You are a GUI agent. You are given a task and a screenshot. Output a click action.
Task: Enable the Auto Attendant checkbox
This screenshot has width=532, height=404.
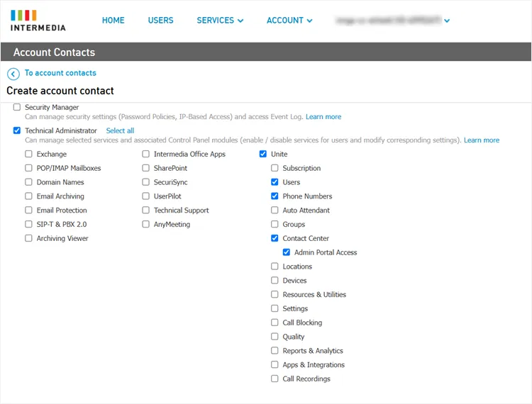(275, 210)
